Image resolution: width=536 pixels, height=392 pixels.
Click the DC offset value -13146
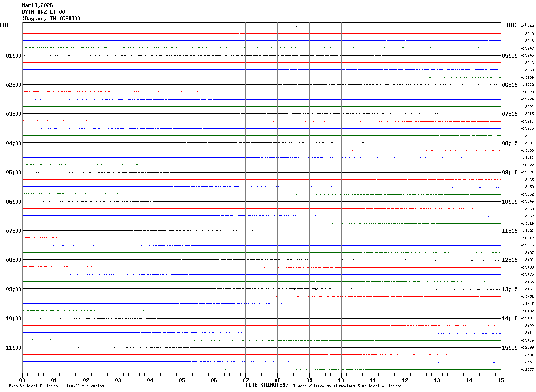(x=527, y=201)
